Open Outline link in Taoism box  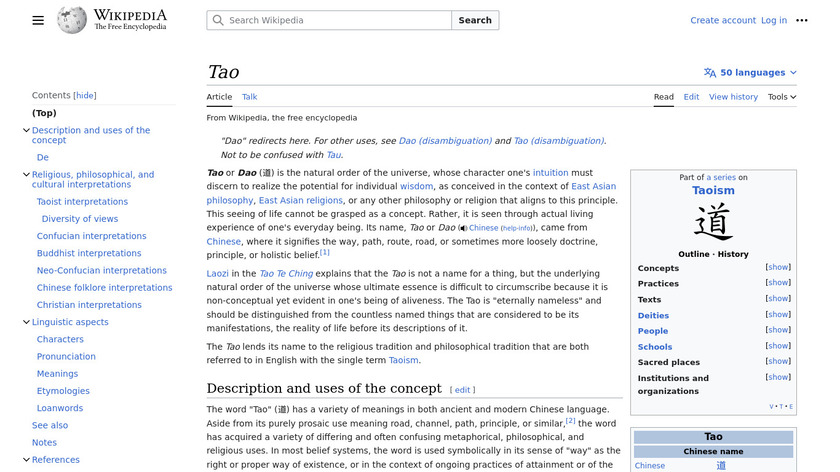(x=693, y=254)
